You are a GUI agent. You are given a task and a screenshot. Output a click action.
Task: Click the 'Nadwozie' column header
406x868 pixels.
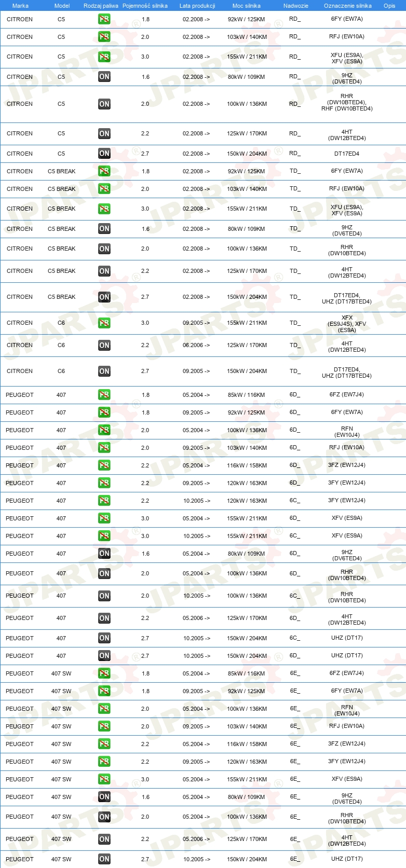[x=296, y=6]
